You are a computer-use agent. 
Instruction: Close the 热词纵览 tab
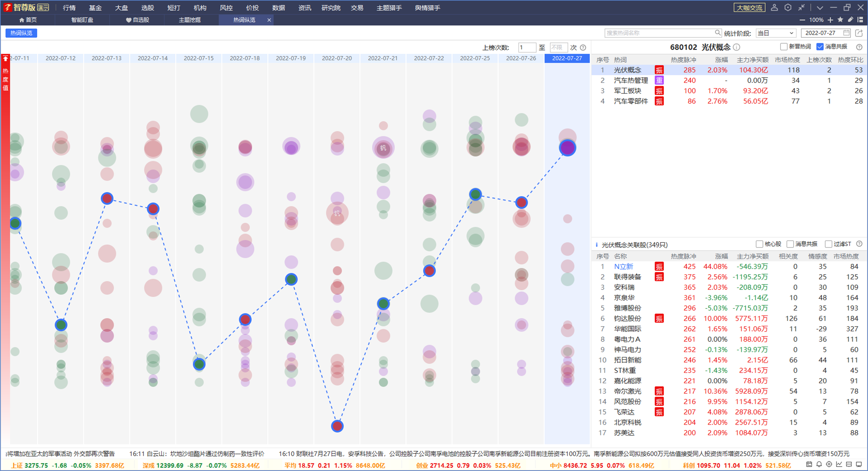coord(269,20)
